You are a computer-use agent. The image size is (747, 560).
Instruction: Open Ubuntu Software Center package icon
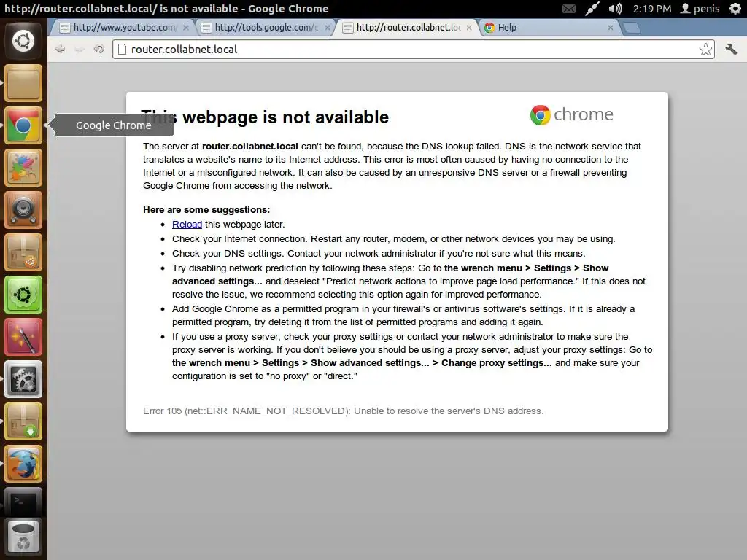(23, 252)
